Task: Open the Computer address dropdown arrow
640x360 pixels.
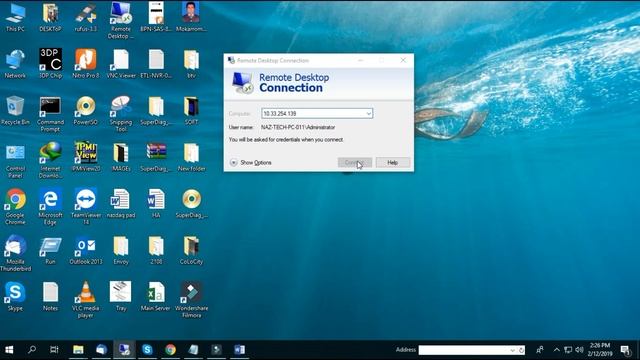Action: pyautogui.click(x=368, y=113)
